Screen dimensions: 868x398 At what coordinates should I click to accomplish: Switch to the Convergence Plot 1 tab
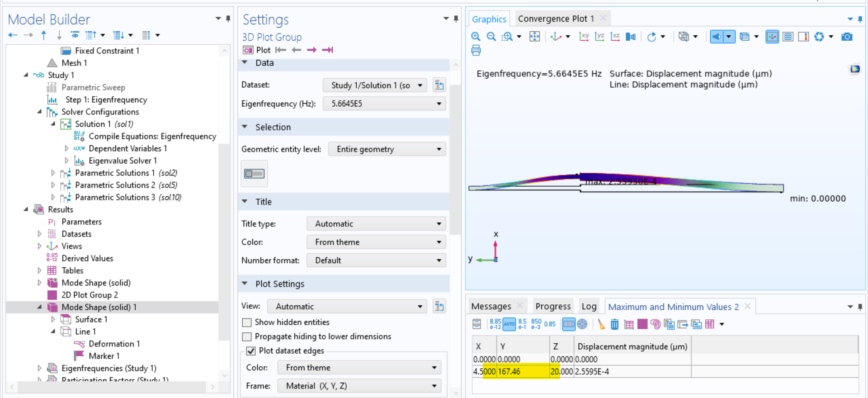(x=556, y=19)
